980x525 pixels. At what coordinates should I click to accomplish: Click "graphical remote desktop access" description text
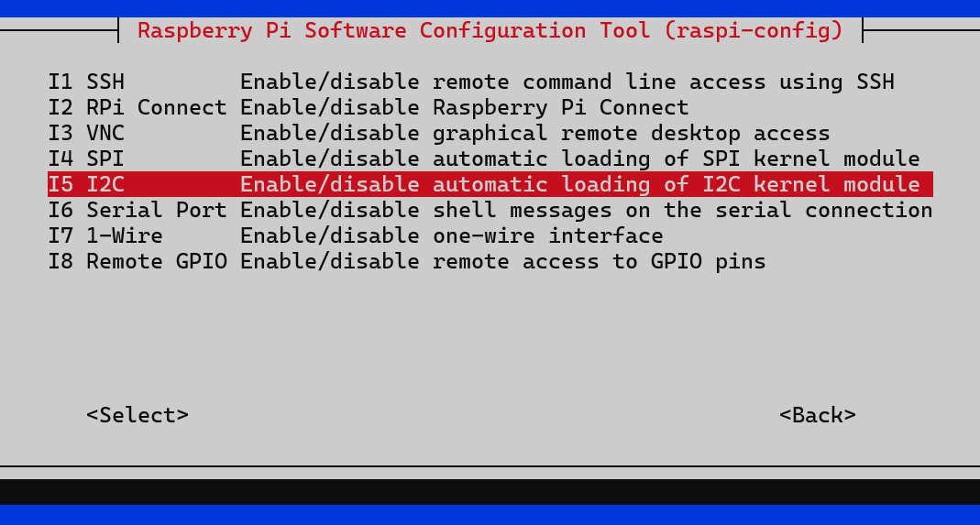(632, 133)
